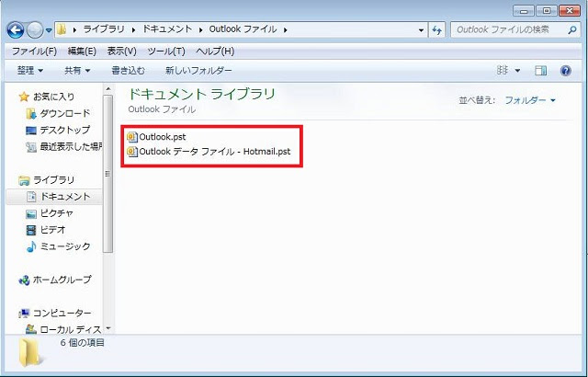This screenshot has height=377, width=588.
Task: Select ドキュメント in the address bar path
Action: pos(167,29)
